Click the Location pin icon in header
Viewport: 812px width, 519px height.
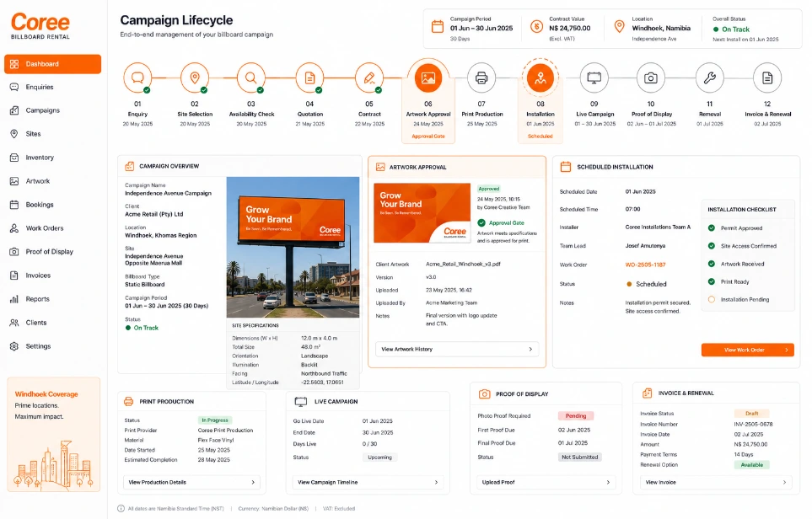[x=619, y=26]
